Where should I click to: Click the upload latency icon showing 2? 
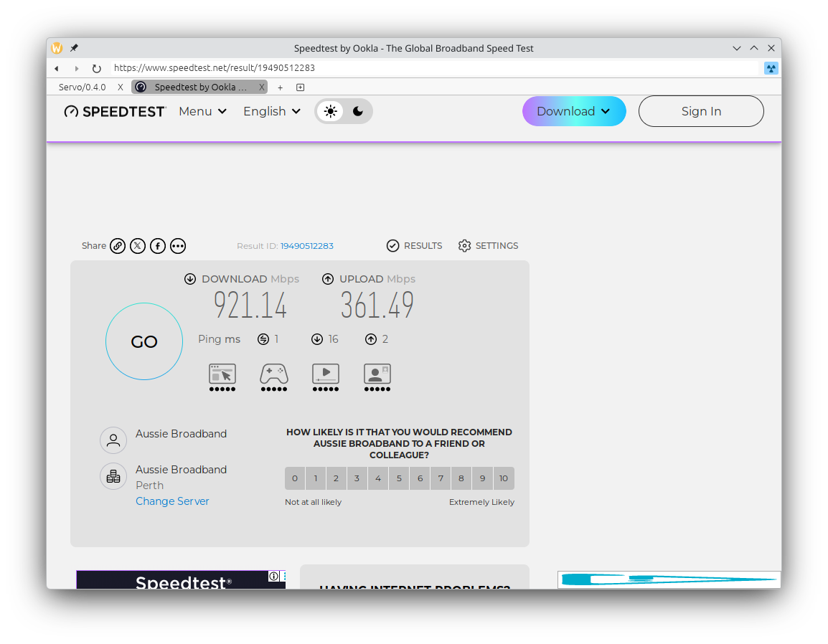(371, 339)
